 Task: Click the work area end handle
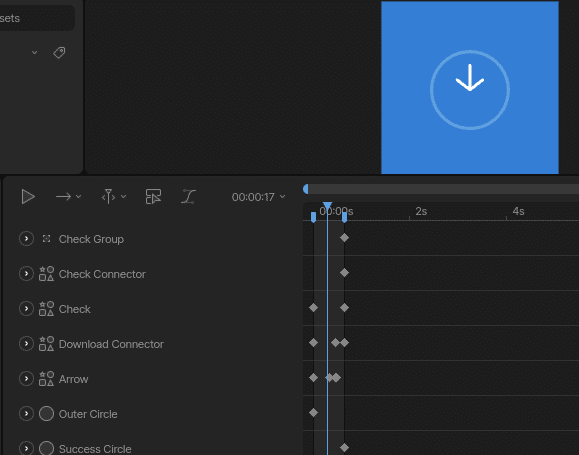tap(345, 217)
